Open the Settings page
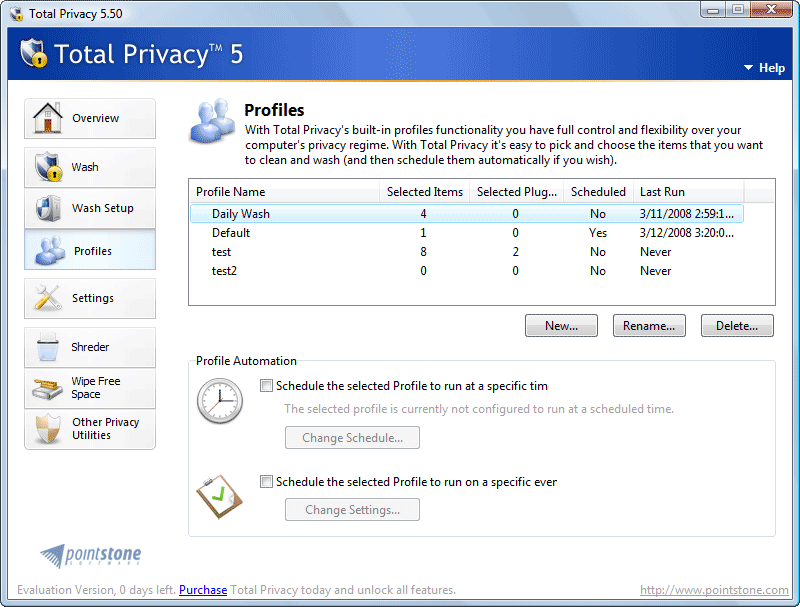This screenshot has width=800, height=607. click(x=90, y=298)
